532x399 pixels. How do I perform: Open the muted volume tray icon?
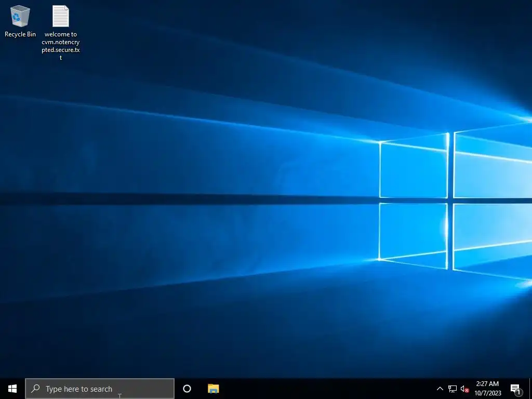[464, 389]
